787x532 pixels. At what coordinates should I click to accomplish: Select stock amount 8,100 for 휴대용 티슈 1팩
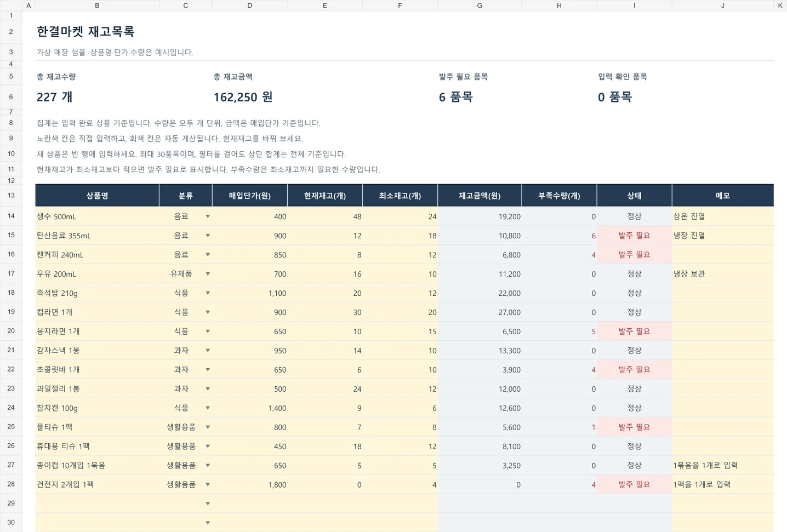pos(480,447)
